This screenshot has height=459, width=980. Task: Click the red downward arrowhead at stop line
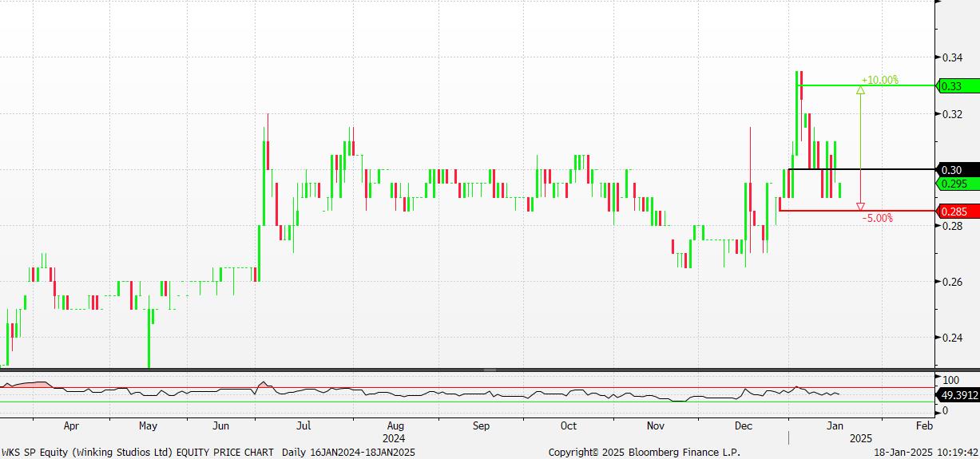click(860, 207)
